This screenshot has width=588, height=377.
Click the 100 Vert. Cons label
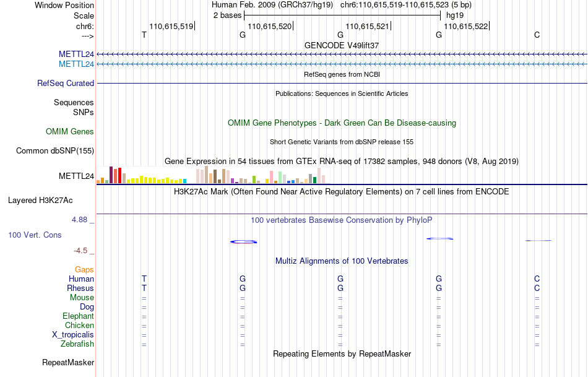[35, 235]
